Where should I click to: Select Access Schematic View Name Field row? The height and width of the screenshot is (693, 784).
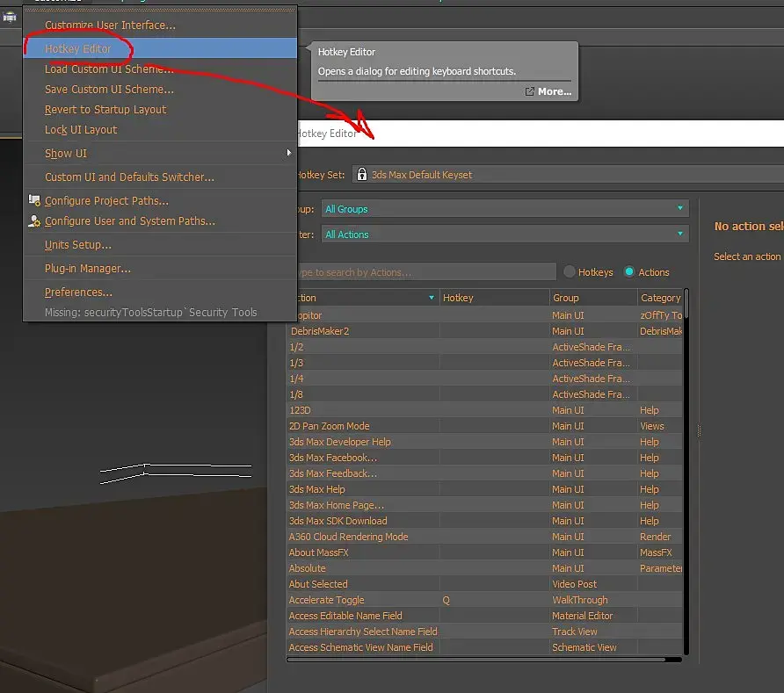(x=484, y=647)
